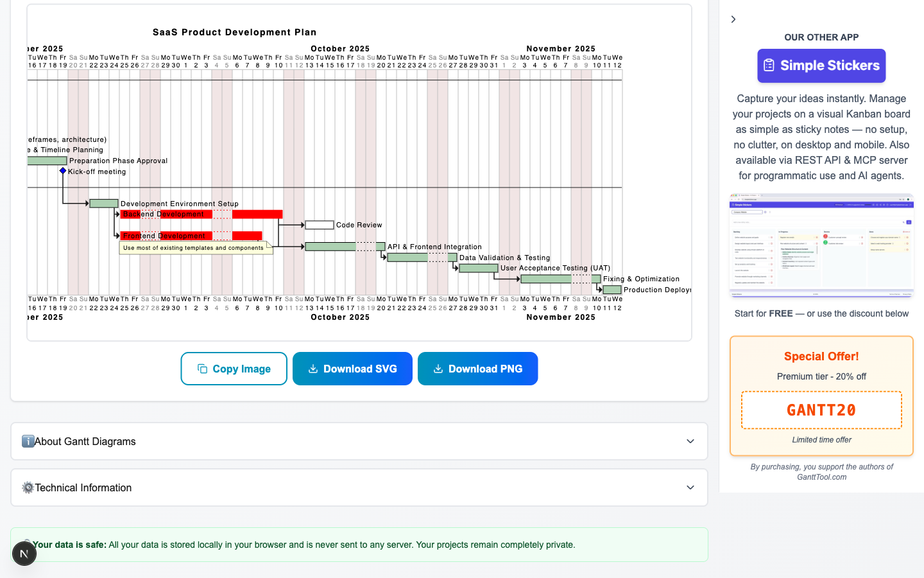Image resolution: width=924 pixels, height=578 pixels.
Task: Click the top October 2025 header
Action: 340,49
